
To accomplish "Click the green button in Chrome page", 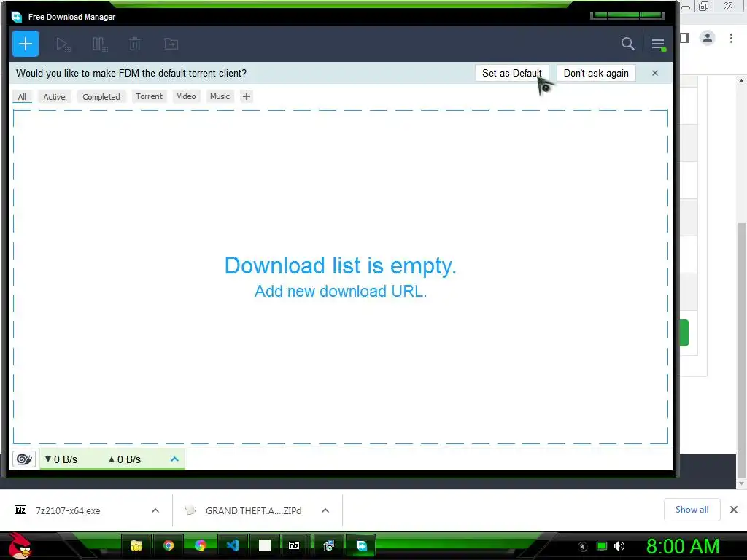I will 684,332.
